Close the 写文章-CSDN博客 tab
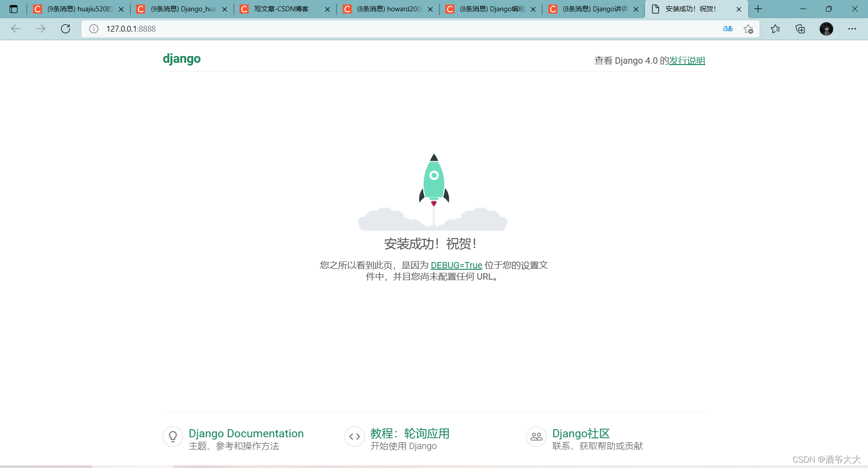This screenshot has height=468, width=868. point(327,9)
